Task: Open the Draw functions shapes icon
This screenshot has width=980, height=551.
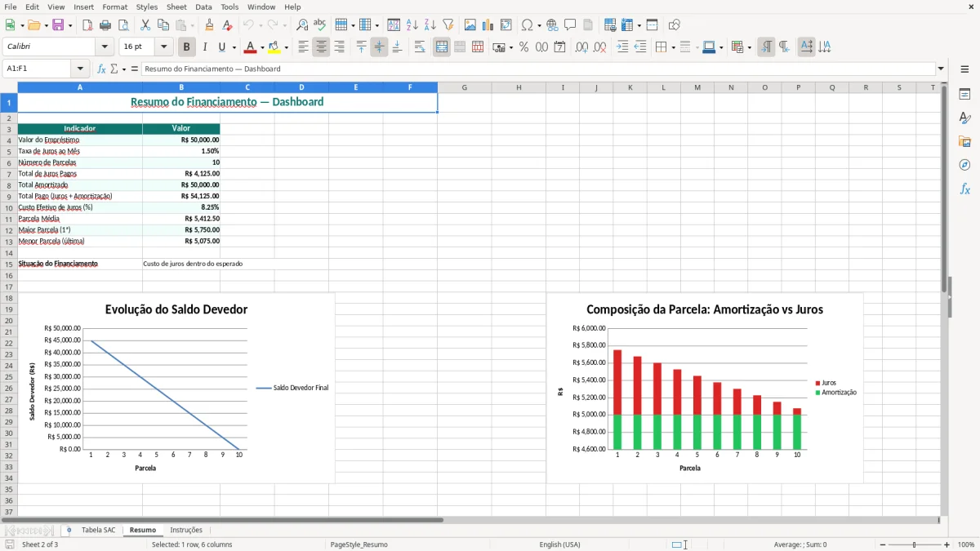Action: click(675, 25)
